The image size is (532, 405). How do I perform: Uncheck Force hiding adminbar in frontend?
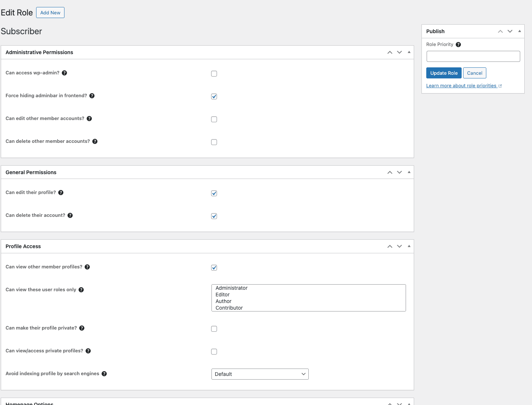click(x=214, y=96)
